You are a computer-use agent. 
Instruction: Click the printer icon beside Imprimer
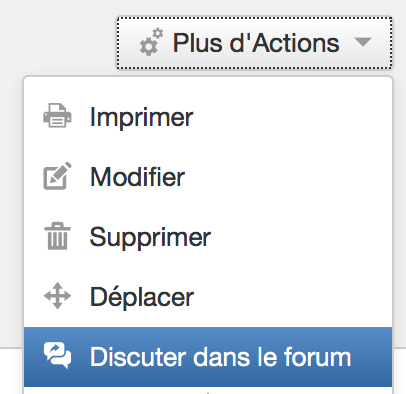click(57, 116)
